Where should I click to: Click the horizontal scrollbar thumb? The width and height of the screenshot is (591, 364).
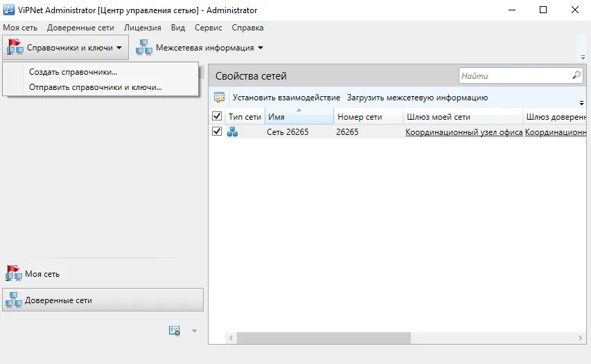[324, 338]
